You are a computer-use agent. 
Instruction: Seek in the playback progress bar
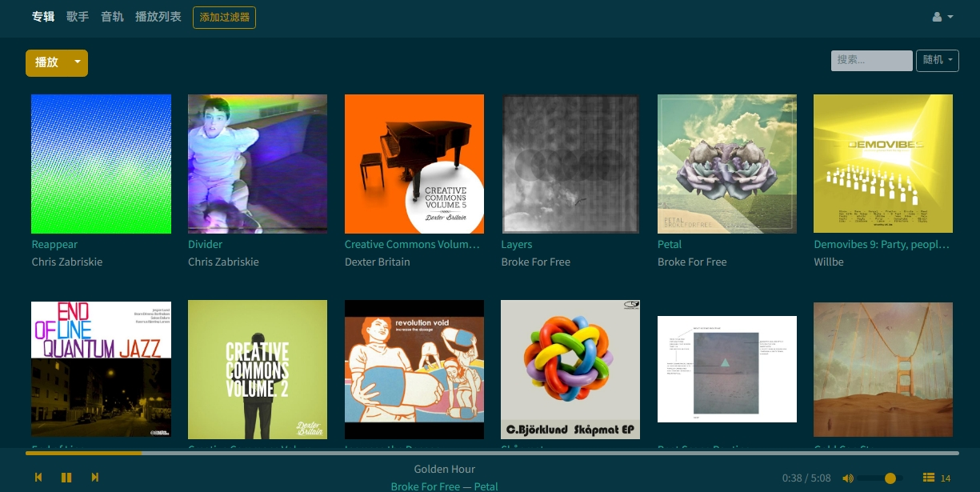tap(492, 453)
